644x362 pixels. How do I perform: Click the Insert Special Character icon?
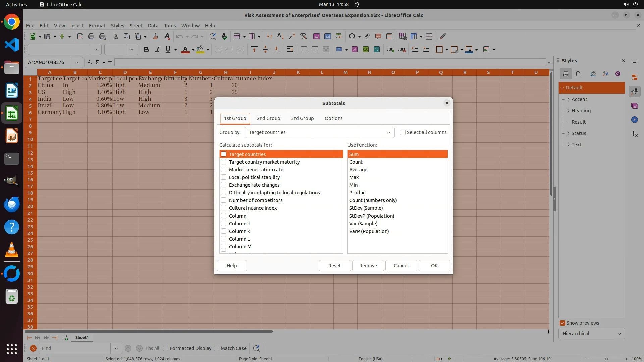point(352,36)
